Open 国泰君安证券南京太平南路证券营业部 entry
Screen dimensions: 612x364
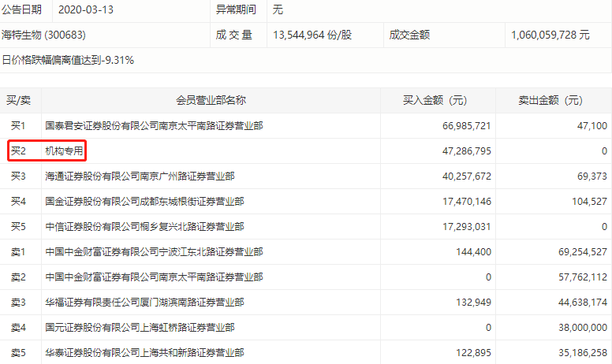(x=154, y=125)
